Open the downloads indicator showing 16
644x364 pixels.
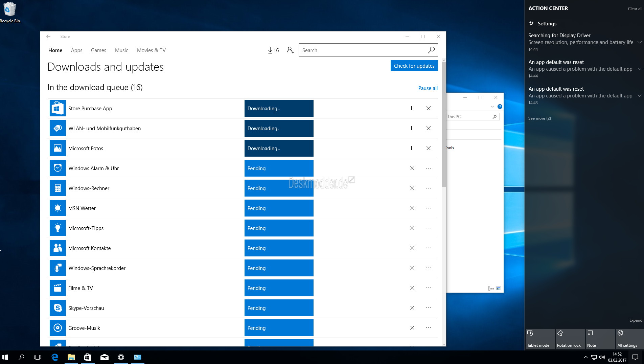(x=273, y=50)
